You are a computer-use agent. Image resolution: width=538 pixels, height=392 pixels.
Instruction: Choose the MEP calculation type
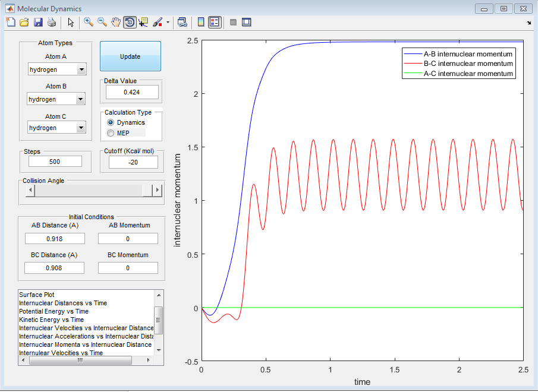coord(111,133)
